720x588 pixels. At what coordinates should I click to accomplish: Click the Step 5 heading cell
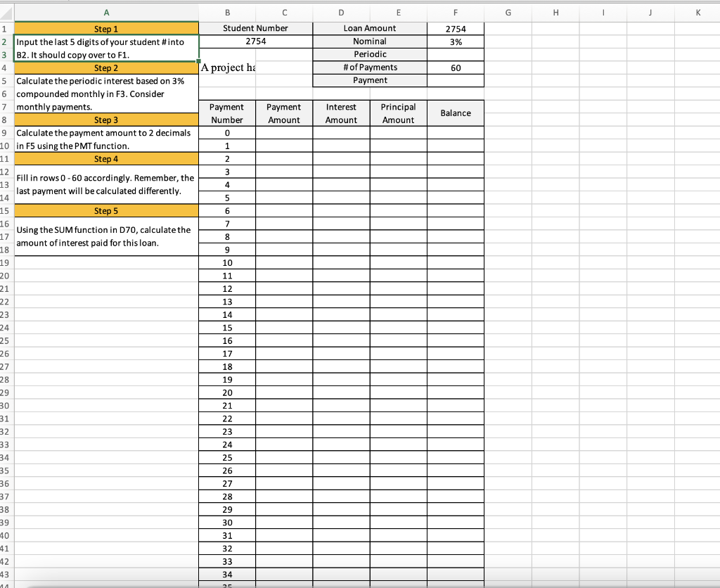107,210
